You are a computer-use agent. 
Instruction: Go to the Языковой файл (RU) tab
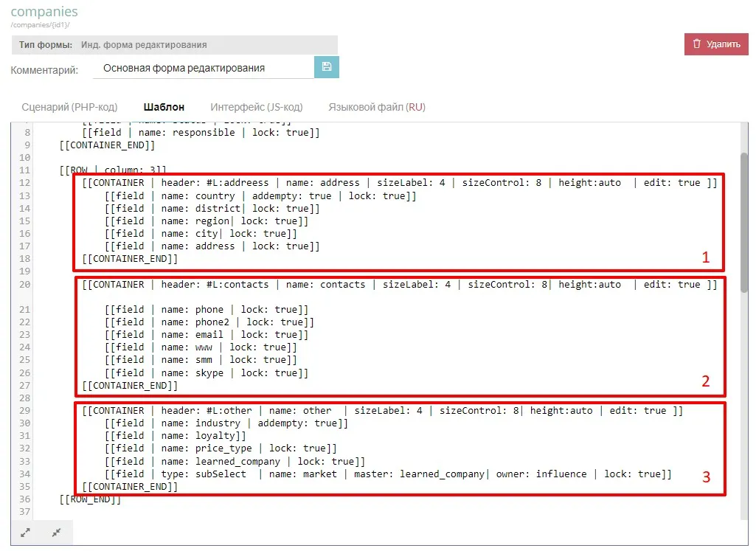tap(376, 107)
